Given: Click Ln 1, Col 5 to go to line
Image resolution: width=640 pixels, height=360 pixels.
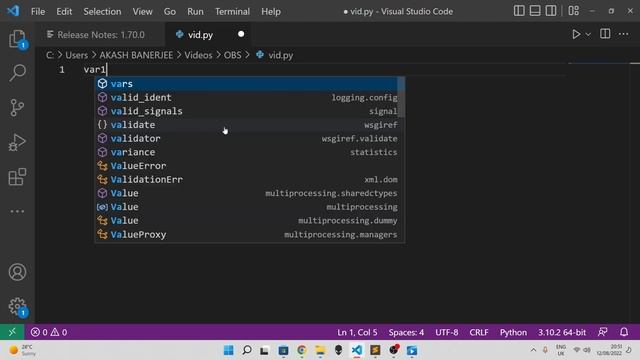Looking at the screenshot, I should point(357,332).
